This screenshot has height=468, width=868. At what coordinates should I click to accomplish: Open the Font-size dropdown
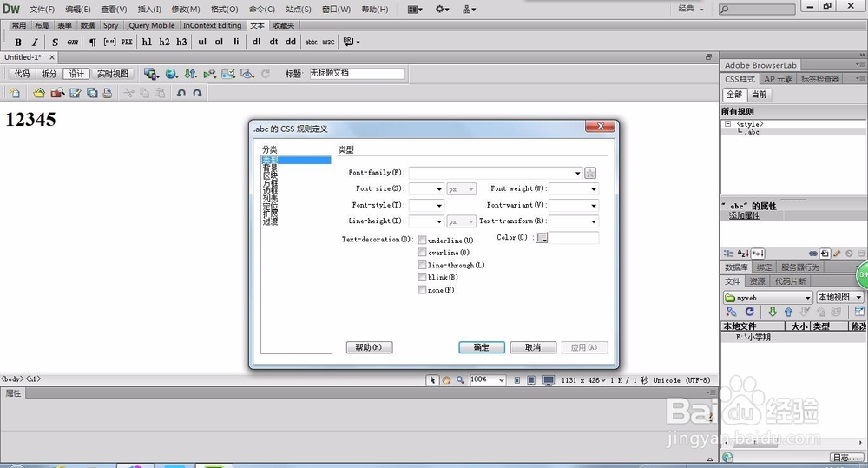439,189
